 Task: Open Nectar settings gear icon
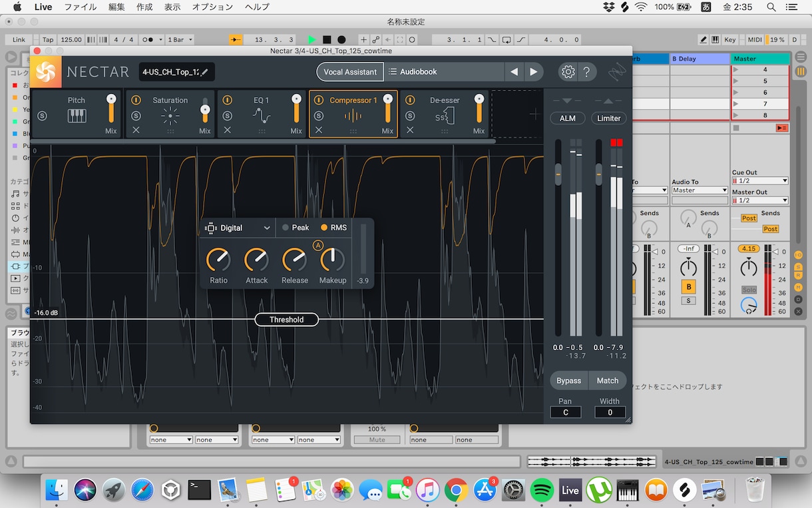pos(568,72)
